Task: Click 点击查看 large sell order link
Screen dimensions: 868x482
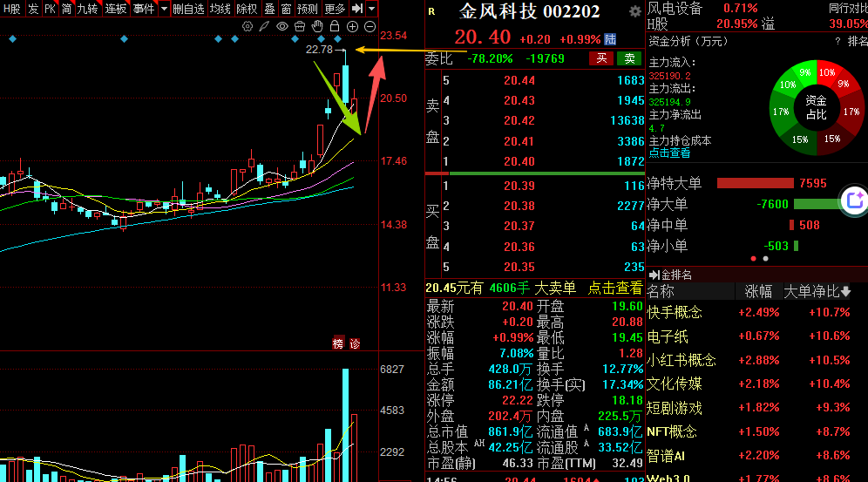Action: pyautogui.click(x=614, y=288)
